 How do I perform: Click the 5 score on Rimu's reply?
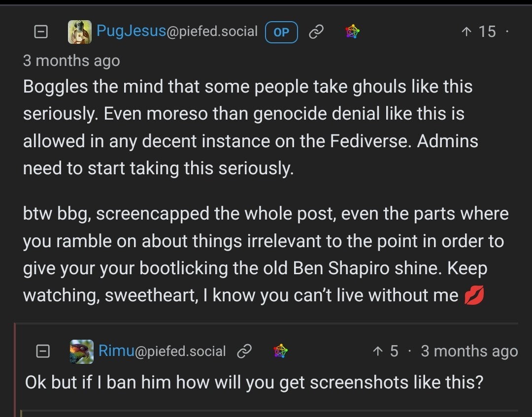(394, 351)
